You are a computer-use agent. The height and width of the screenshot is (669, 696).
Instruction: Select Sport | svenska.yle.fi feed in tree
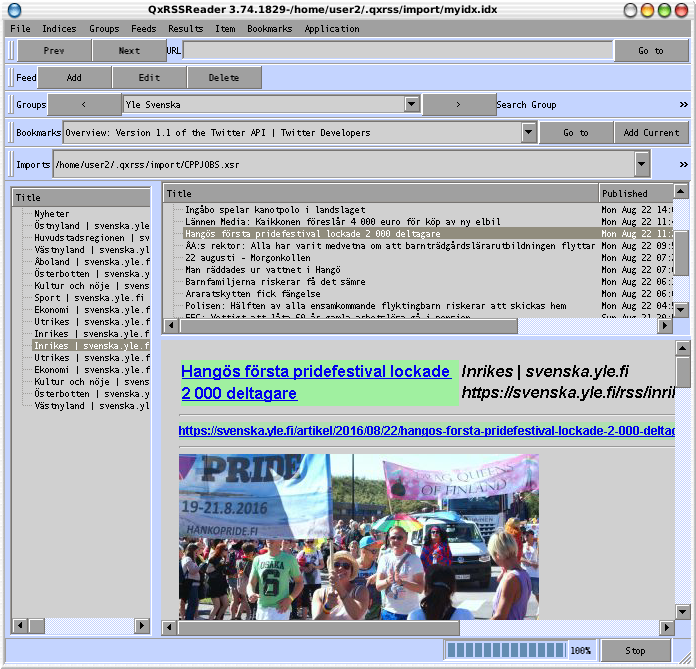coord(89,298)
